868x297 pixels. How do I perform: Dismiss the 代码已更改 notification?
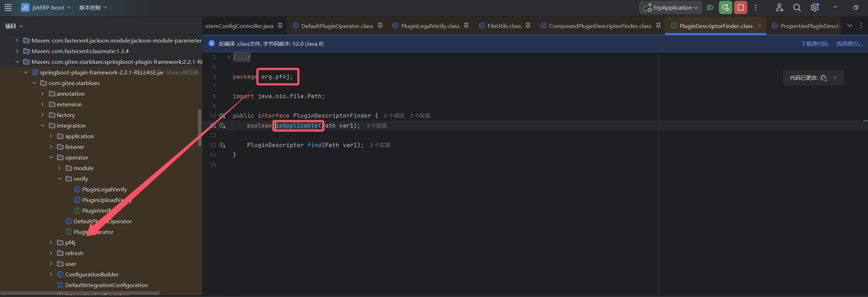coord(835,78)
